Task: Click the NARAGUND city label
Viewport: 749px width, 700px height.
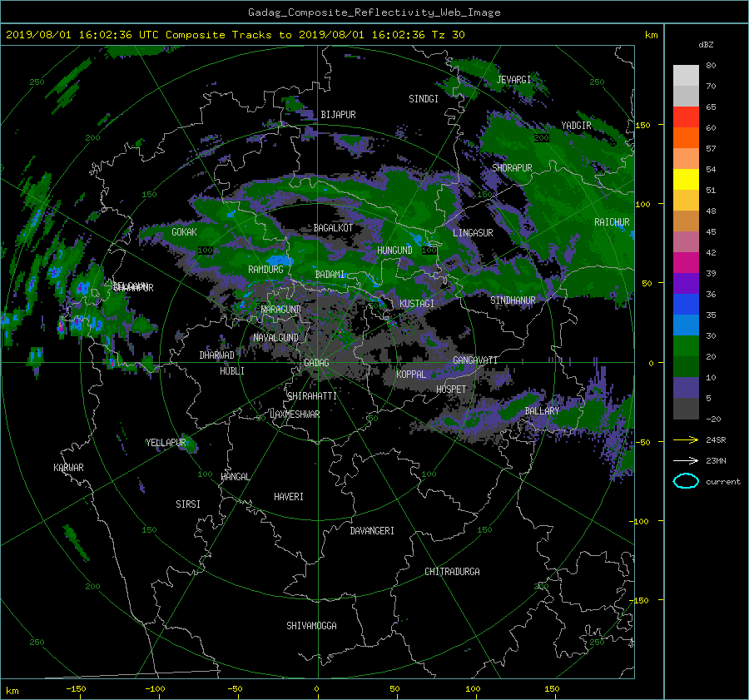Action: click(281, 310)
